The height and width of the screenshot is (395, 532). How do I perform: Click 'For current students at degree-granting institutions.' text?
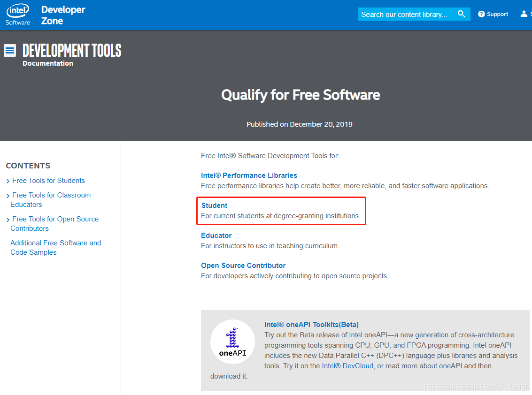[x=281, y=216]
